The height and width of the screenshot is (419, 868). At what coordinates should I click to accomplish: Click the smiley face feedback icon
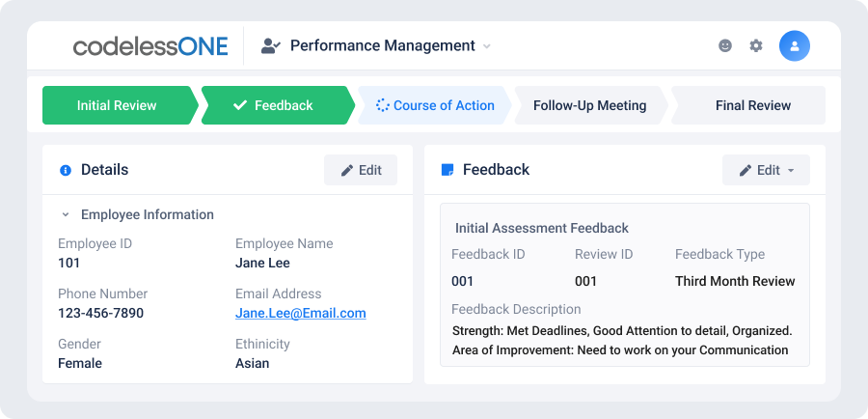[x=724, y=45]
